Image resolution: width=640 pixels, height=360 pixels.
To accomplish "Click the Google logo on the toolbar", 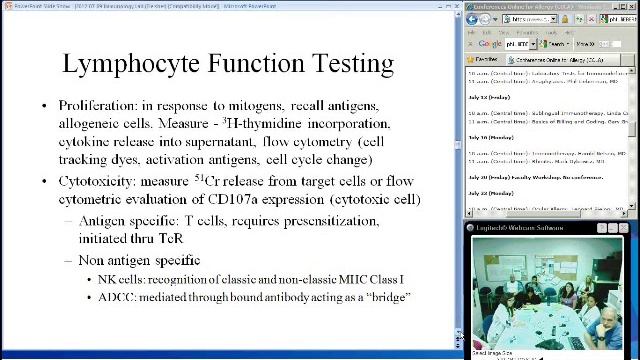I will (490, 44).
